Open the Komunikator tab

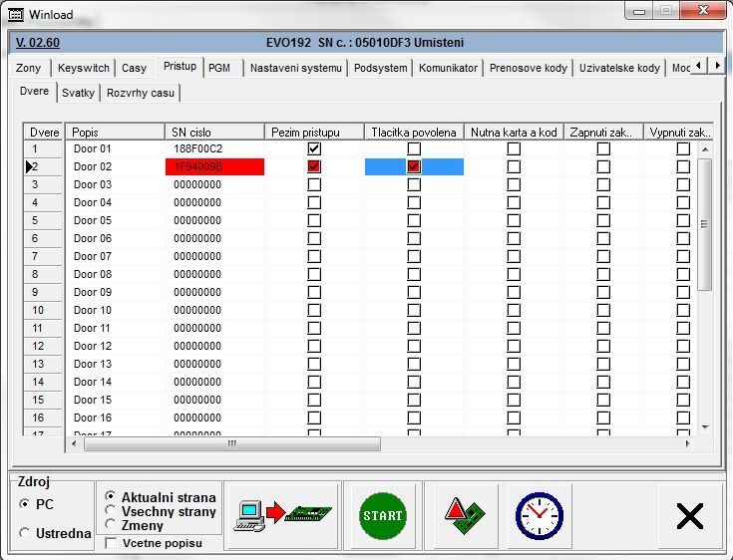449,68
